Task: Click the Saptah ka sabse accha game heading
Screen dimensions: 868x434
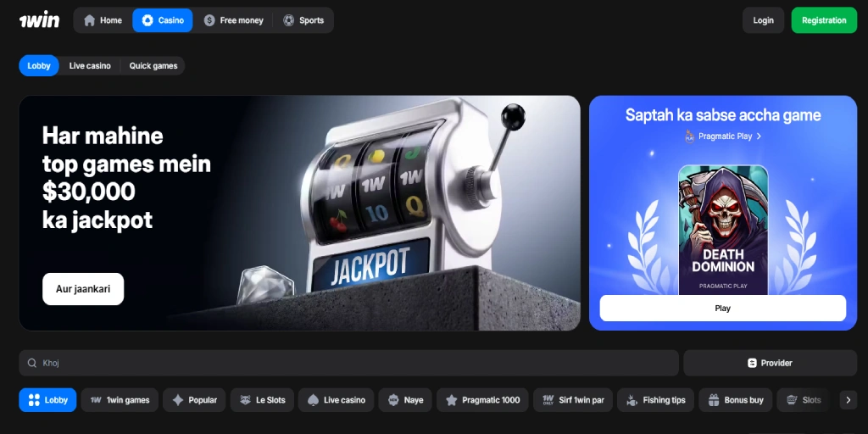Action: coord(723,115)
